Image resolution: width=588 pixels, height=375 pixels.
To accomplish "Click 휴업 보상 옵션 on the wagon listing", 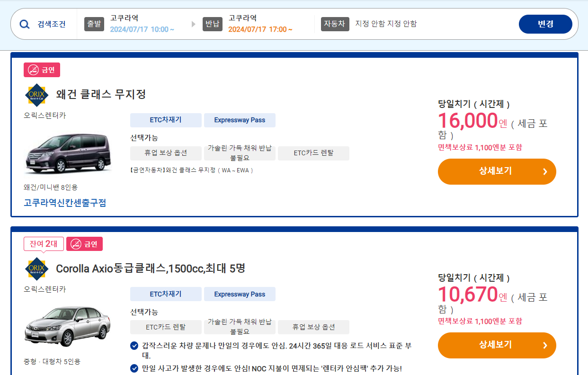I will click(x=166, y=153).
